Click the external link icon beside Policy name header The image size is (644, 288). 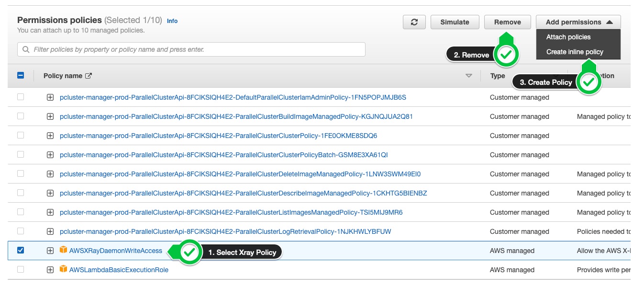click(x=89, y=75)
